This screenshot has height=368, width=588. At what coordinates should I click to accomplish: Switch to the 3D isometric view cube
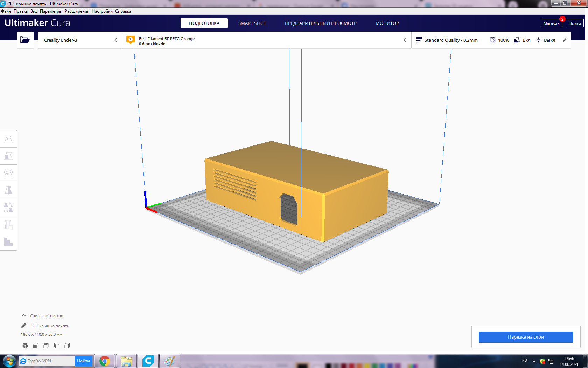pyautogui.click(x=25, y=346)
